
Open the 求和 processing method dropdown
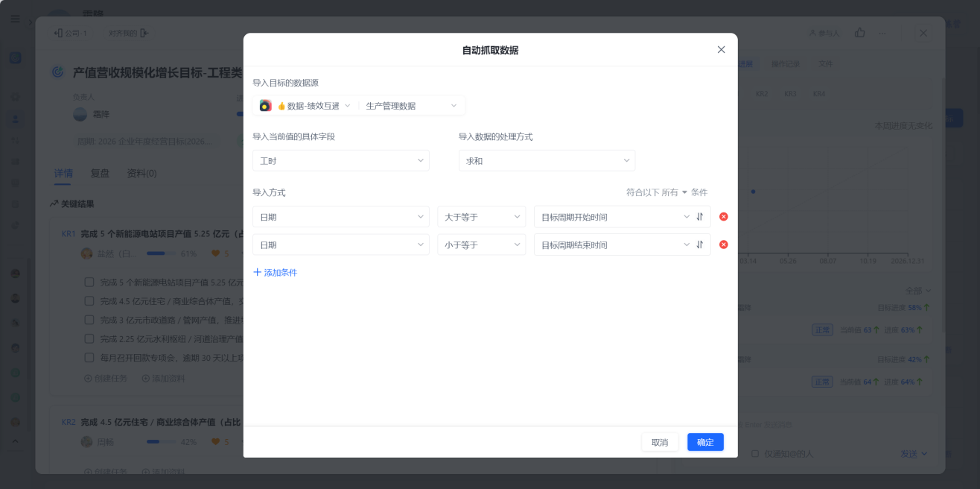547,161
